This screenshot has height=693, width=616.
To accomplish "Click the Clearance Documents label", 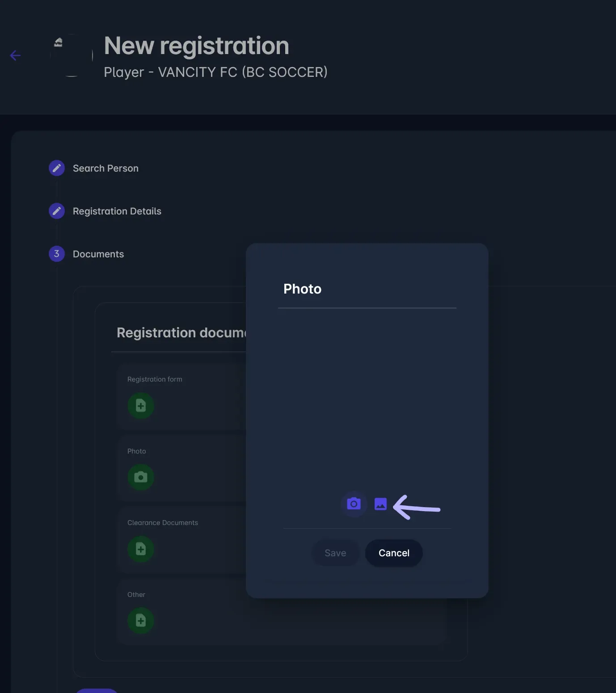I will pos(162,523).
